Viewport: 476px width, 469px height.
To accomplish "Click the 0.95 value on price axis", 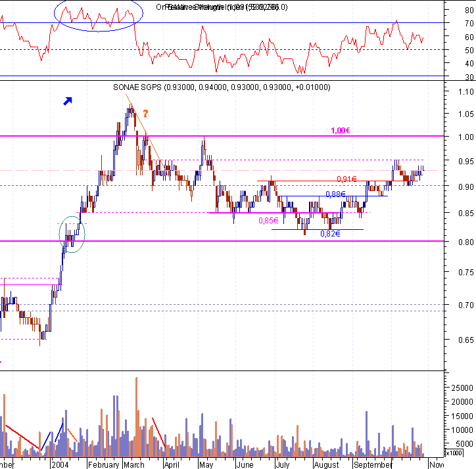I will (466, 161).
